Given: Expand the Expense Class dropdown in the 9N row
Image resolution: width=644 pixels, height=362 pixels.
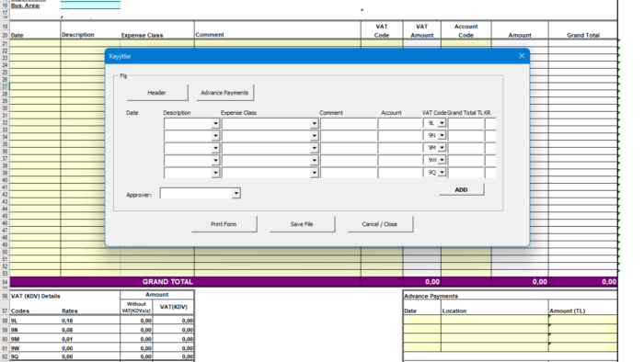Looking at the screenshot, I should tap(315, 136).
